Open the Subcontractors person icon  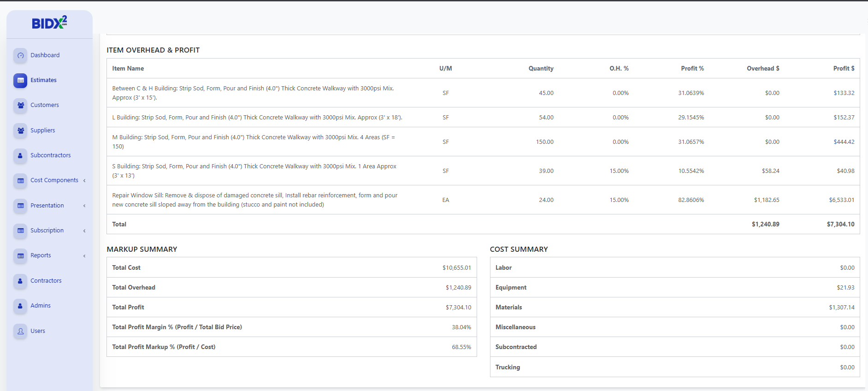pos(20,155)
